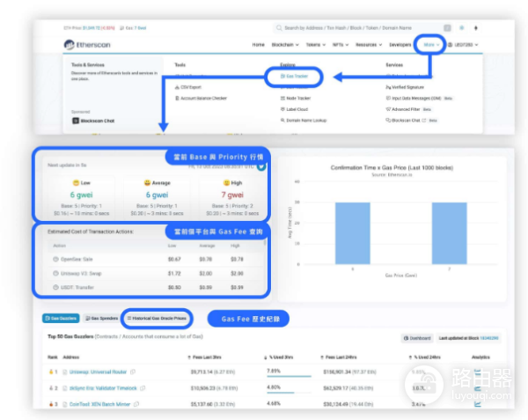The height and width of the screenshot is (420, 528).
Task: Click the left bar in Confirmation Time chart
Action: click(353, 233)
